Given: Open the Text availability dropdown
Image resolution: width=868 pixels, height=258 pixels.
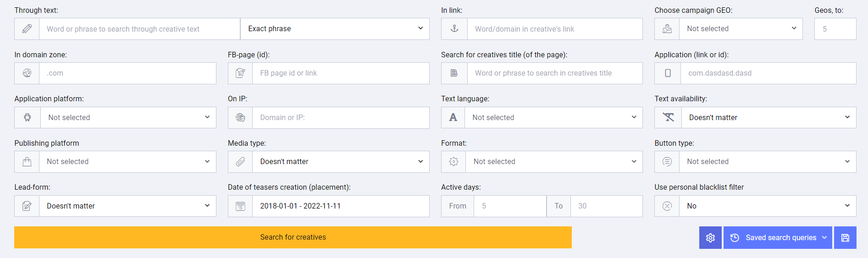Looking at the screenshot, I should pos(769,117).
